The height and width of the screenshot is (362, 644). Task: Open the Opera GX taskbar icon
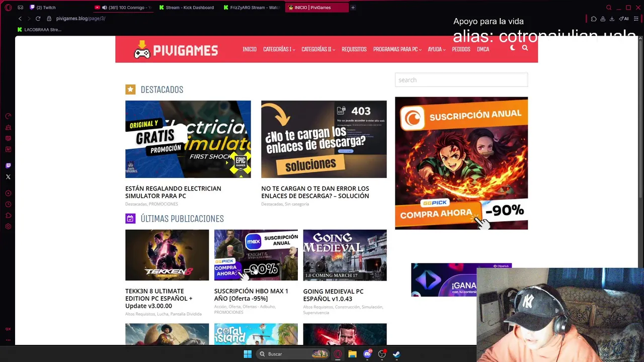point(338,354)
